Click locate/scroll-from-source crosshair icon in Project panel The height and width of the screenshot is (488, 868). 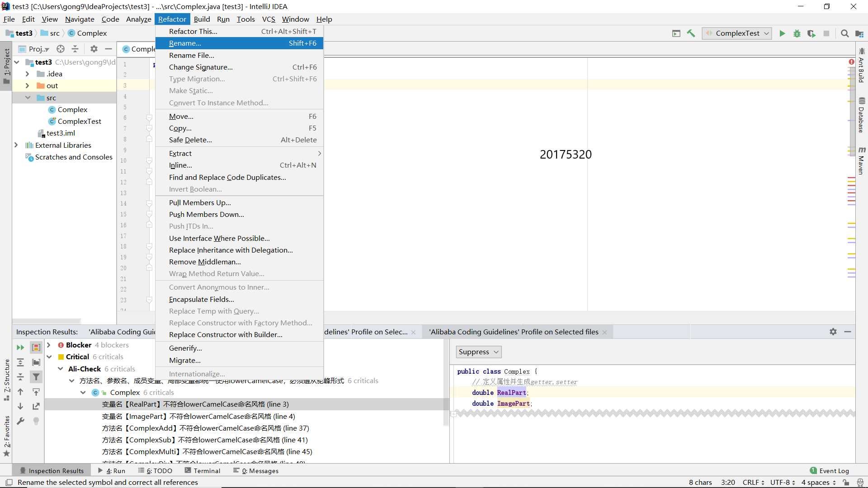61,49
